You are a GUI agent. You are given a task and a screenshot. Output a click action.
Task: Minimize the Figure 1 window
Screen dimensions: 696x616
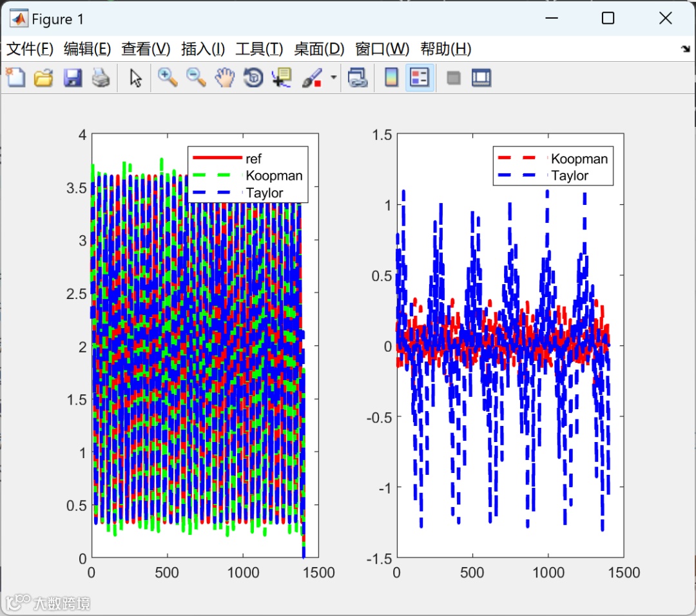click(x=551, y=18)
